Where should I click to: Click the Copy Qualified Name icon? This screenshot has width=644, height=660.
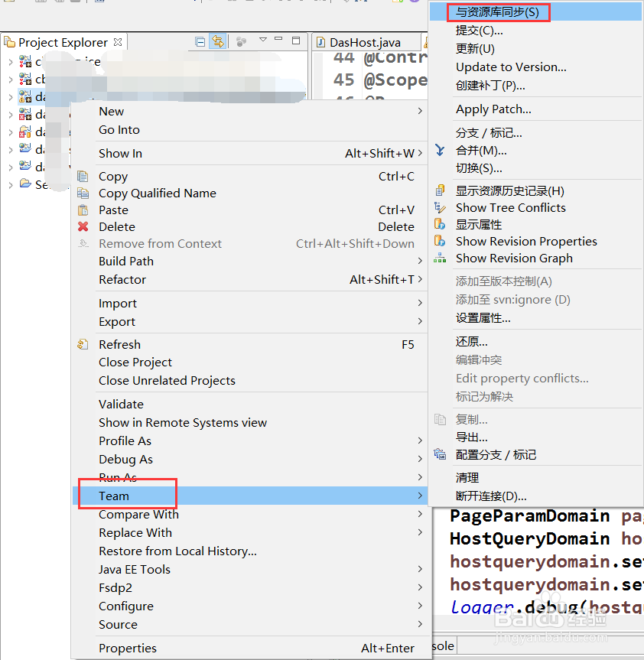[83, 193]
